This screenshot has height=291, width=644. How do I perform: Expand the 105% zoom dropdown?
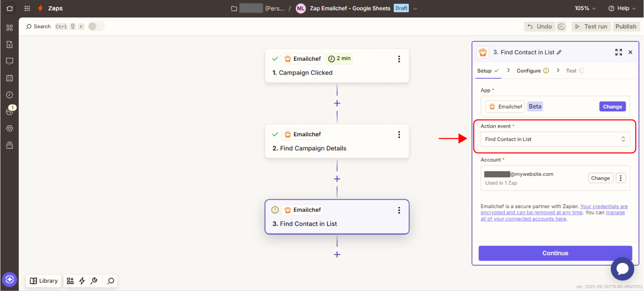pos(585,8)
